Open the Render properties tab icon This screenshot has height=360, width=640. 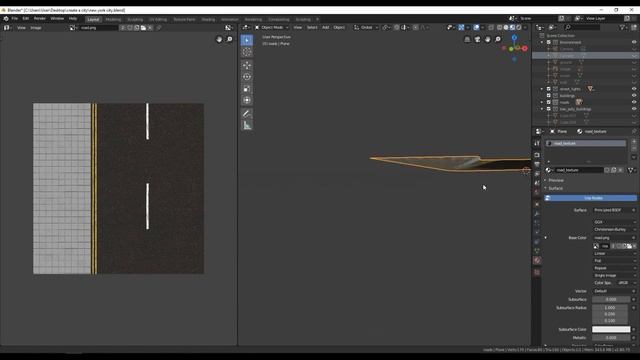click(x=537, y=155)
